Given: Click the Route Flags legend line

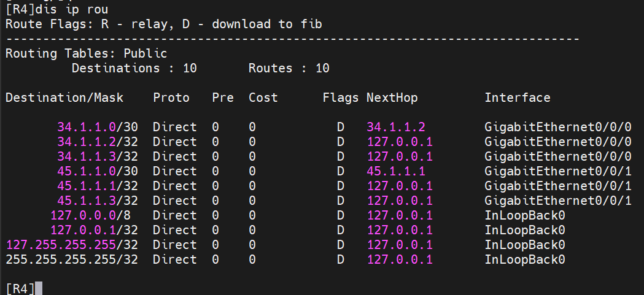Looking at the screenshot, I should 163,24.
